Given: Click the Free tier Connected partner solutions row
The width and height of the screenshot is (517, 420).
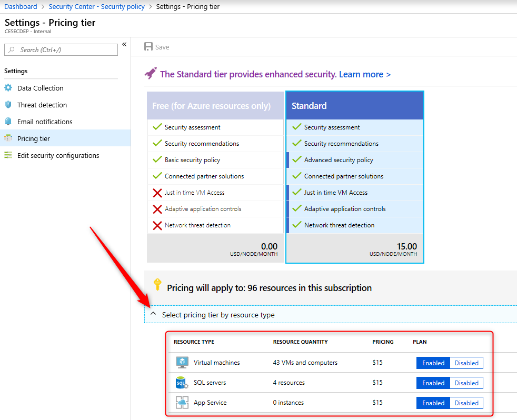Looking at the screenshot, I should (215, 176).
